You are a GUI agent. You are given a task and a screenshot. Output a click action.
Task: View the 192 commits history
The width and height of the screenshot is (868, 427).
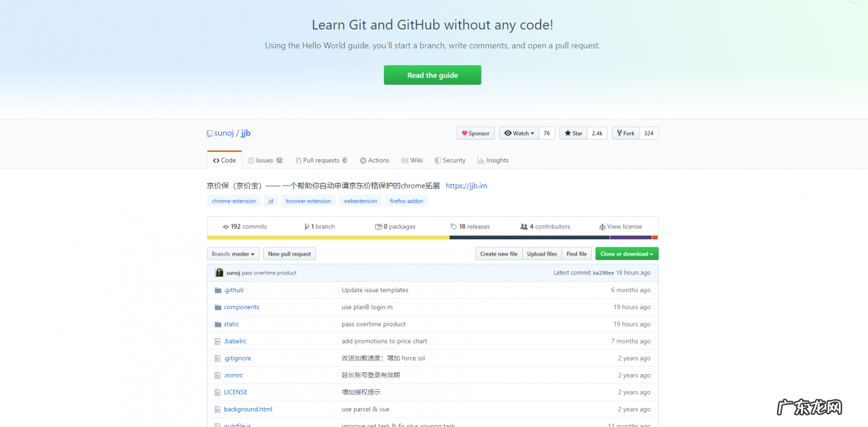pyautogui.click(x=245, y=226)
